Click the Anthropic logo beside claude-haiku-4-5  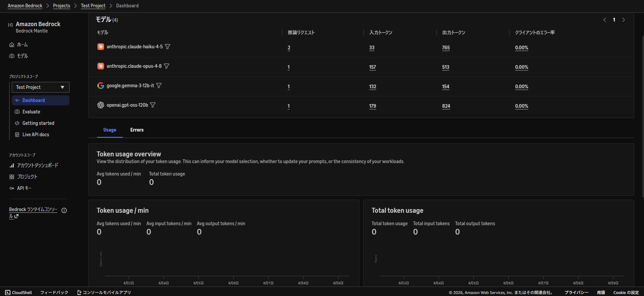pos(100,47)
